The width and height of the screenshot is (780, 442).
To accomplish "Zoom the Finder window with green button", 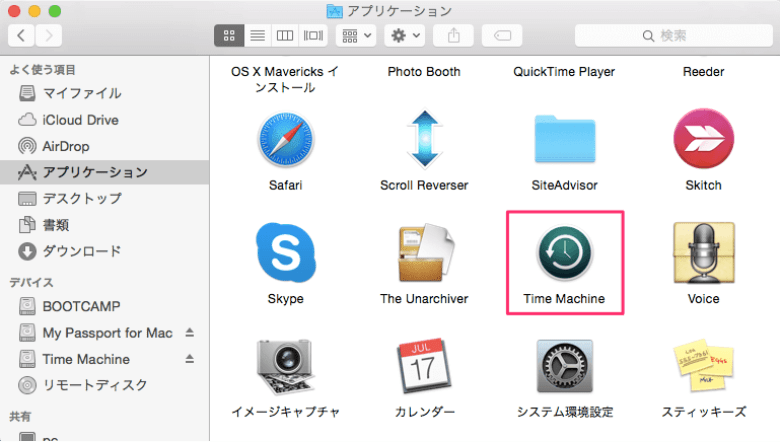I will [x=55, y=10].
